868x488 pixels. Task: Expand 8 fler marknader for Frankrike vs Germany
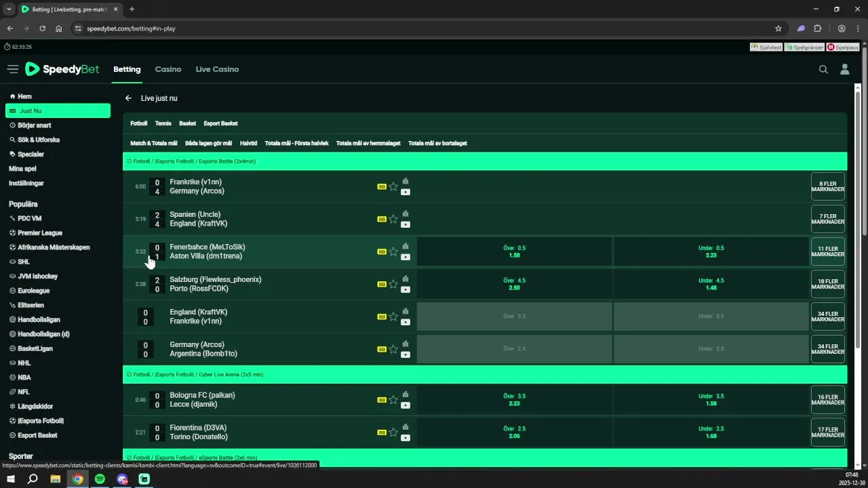coord(828,186)
